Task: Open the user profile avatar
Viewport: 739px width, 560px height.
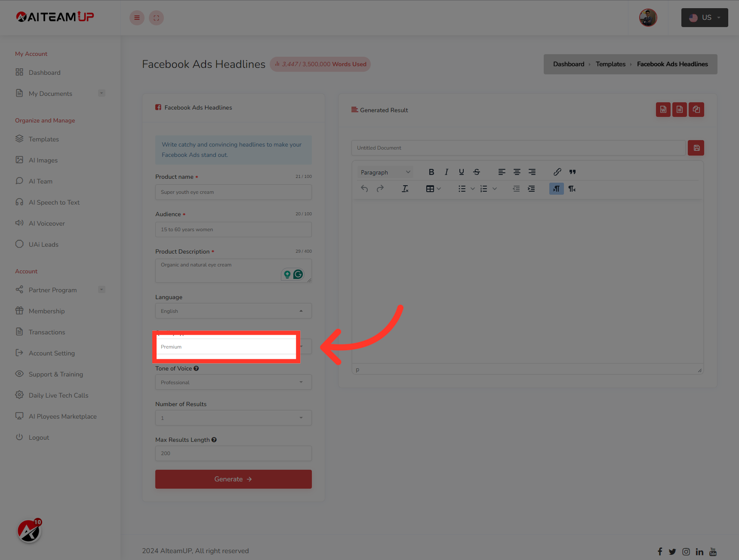Action: [x=648, y=18]
